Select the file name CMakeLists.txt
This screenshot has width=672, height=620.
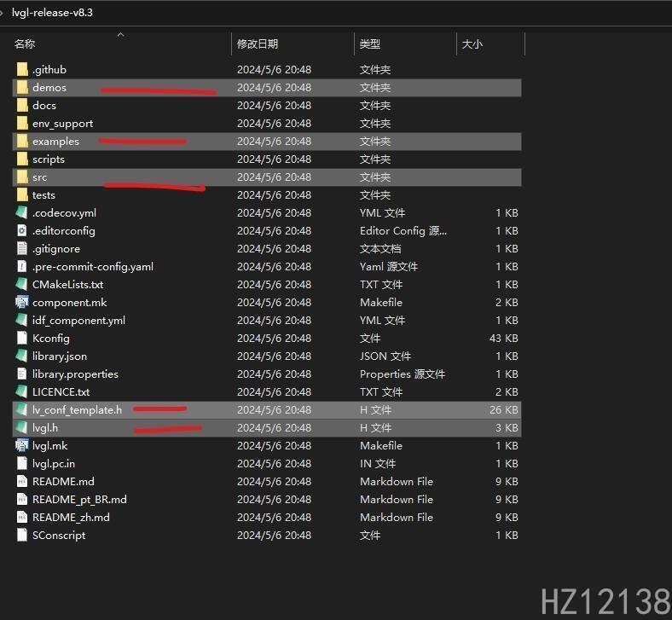coord(67,285)
